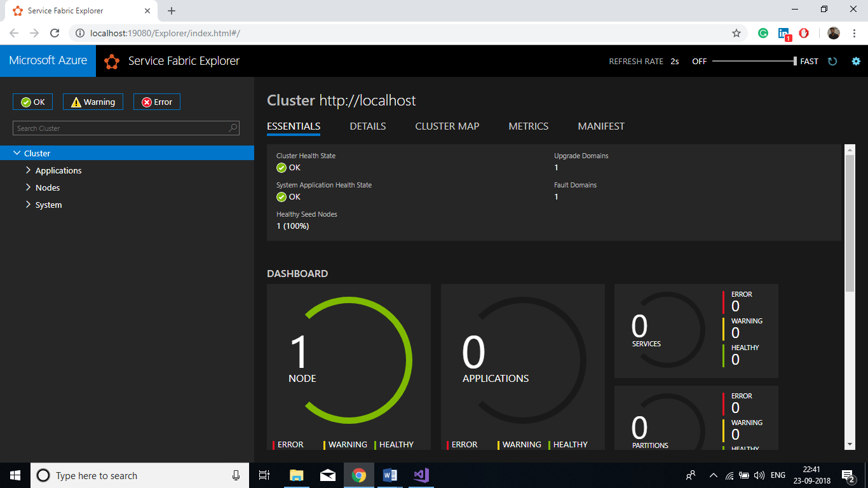Reload the page with browser reload icon
The width and height of the screenshot is (868, 488).
(55, 33)
